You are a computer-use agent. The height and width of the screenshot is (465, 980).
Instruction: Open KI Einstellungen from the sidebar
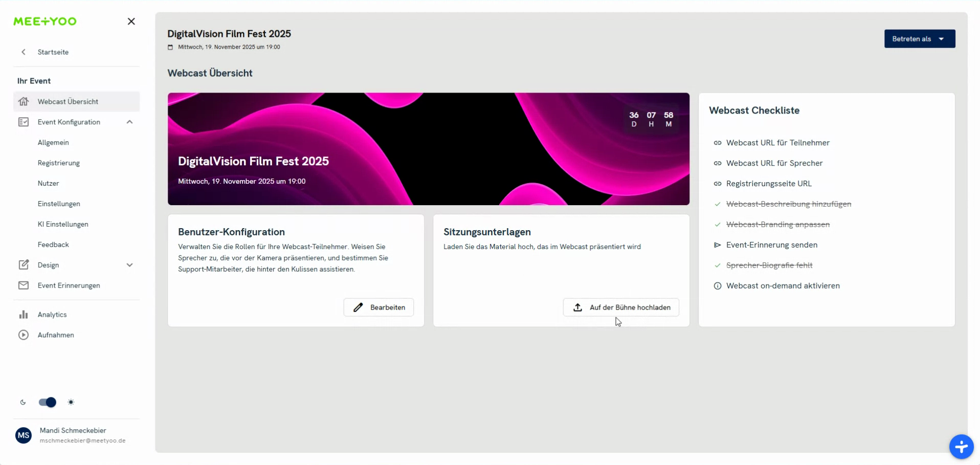pyautogui.click(x=63, y=224)
